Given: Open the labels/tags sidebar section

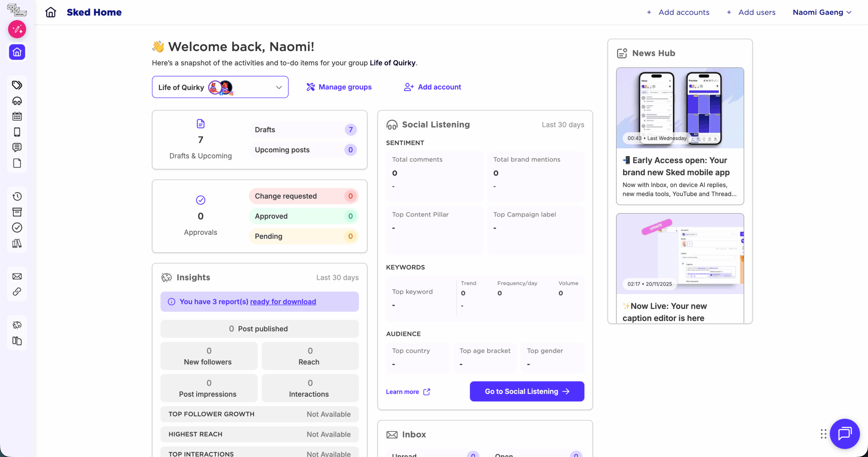Looking at the screenshot, I should click(17, 85).
